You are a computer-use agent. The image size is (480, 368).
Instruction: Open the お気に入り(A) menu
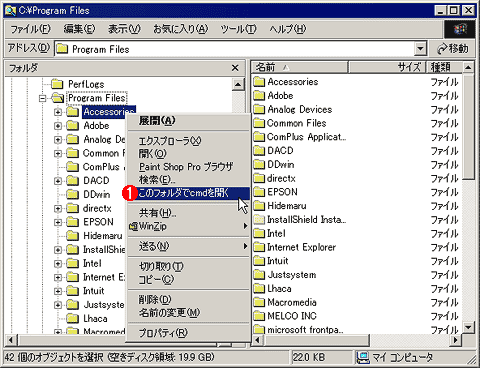pyautogui.click(x=180, y=29)
